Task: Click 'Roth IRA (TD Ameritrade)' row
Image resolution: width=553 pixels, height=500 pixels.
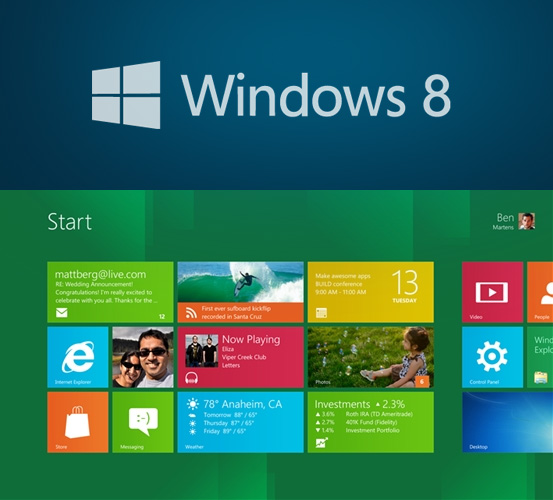Action: click(364, 414)
